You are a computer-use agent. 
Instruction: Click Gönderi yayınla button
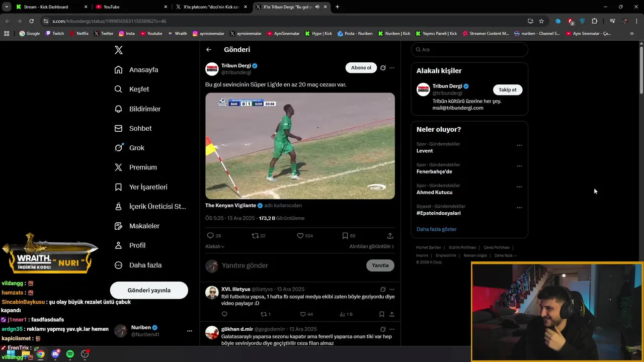click(x=149, y=290)
